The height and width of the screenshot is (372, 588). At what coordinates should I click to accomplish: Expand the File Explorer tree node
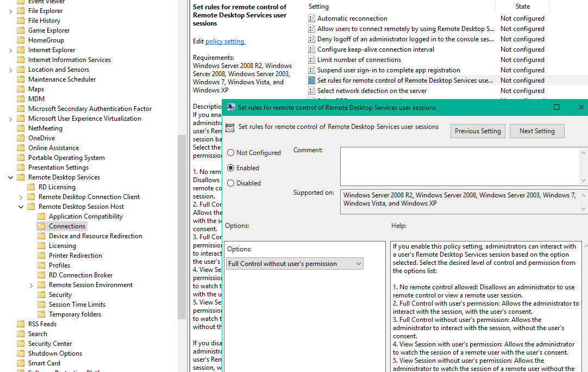10,11
